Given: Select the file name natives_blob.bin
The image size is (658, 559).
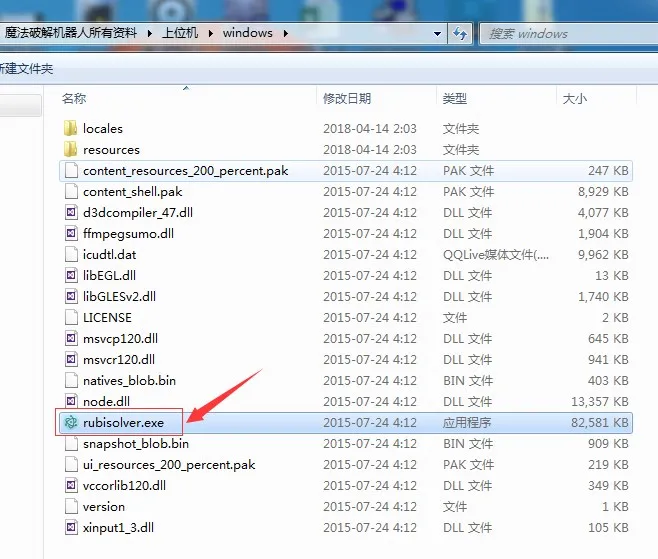Looking at the screenshot, I should [130, 380].
